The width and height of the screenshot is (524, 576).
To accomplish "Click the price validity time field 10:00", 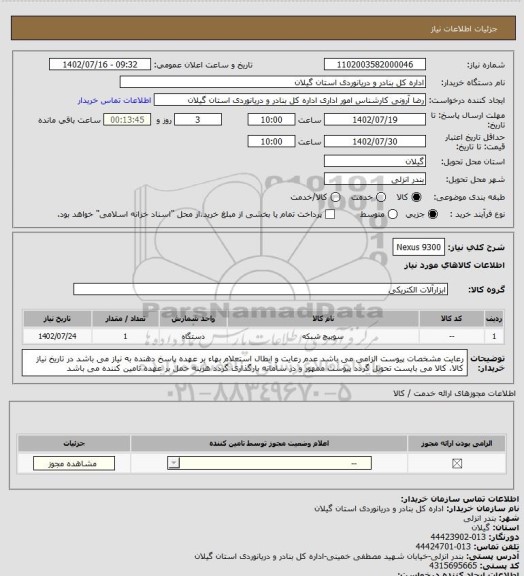I will tap(272, 141).
